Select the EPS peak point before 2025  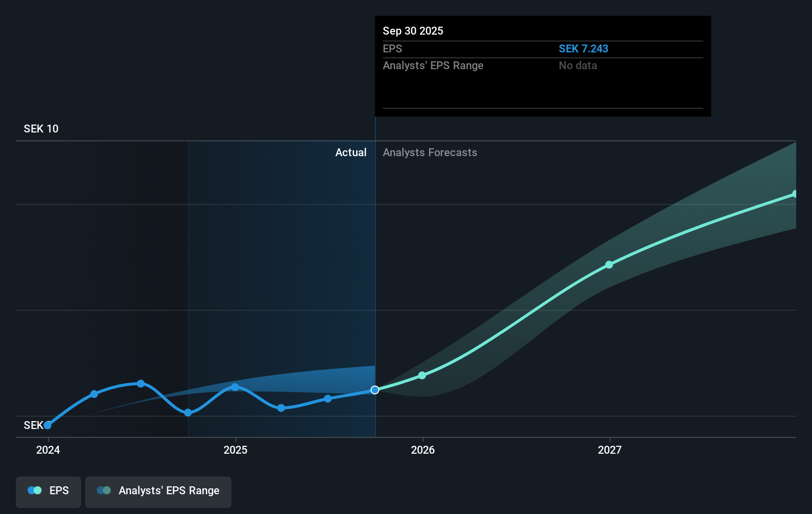[x=141, y=384]
